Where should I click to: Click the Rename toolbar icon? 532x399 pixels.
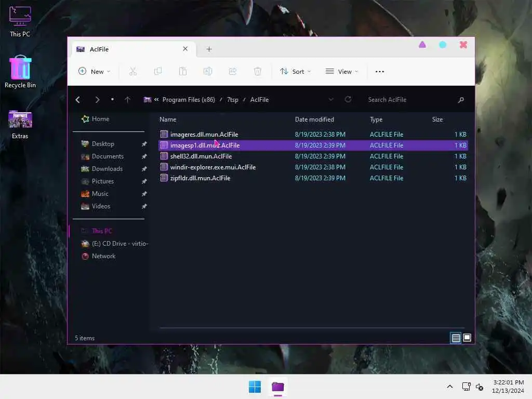(208, 72)
